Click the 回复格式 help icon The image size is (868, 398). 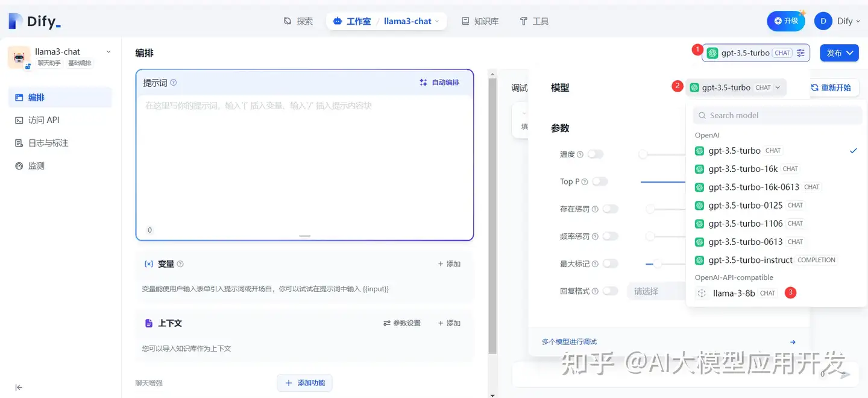click(x=595, y=291)
